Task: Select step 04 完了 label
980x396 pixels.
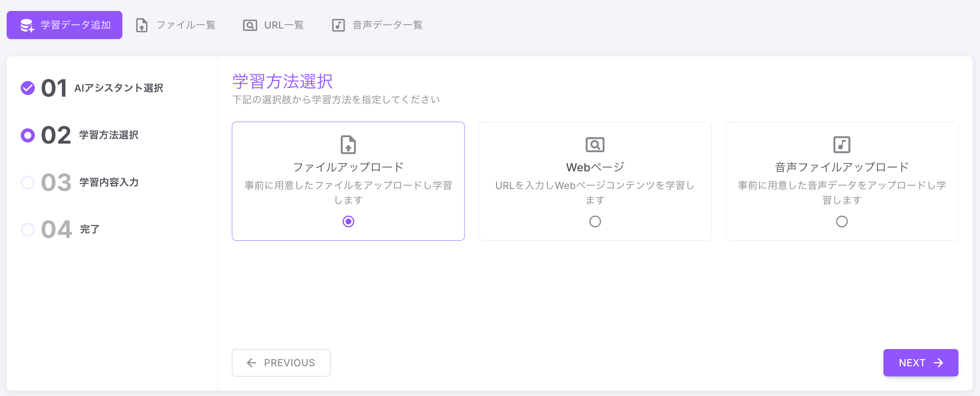Action: coord(90,229)
